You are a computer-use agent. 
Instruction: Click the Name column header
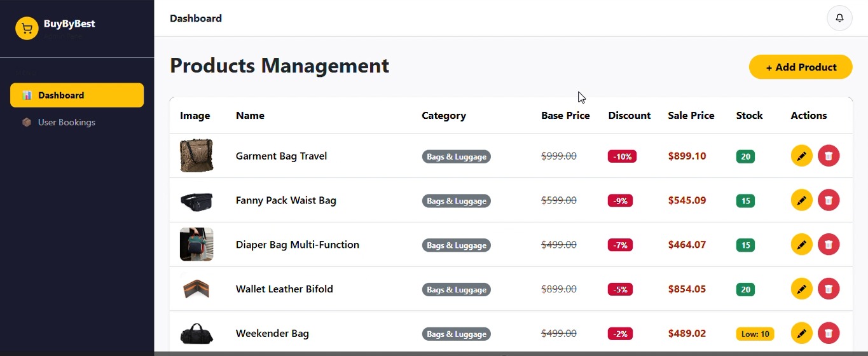coord(250,116)
